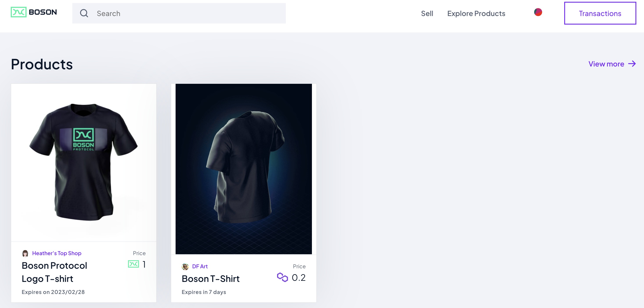
Task: Open the Sell menu item
Action: 427,14
